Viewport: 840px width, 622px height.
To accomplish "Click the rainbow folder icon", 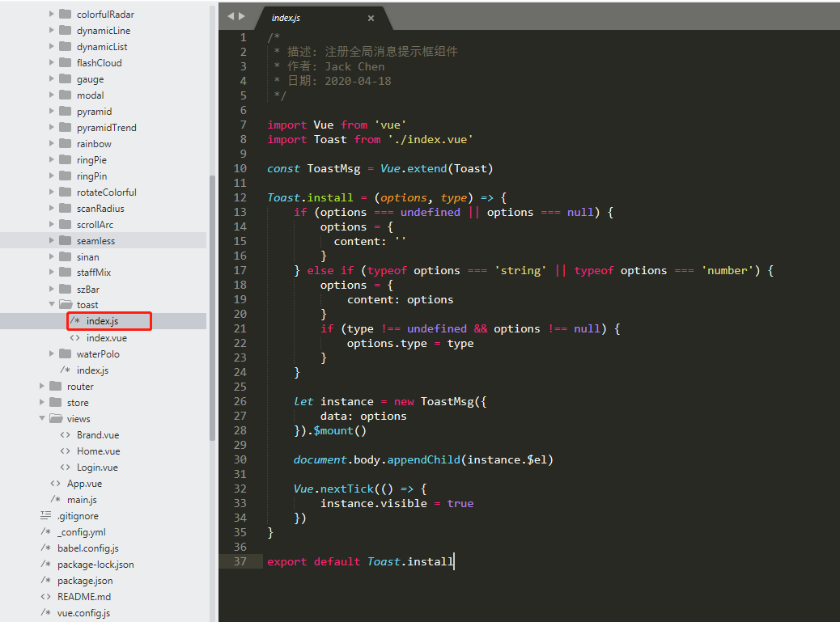I will tap(65, 143).
